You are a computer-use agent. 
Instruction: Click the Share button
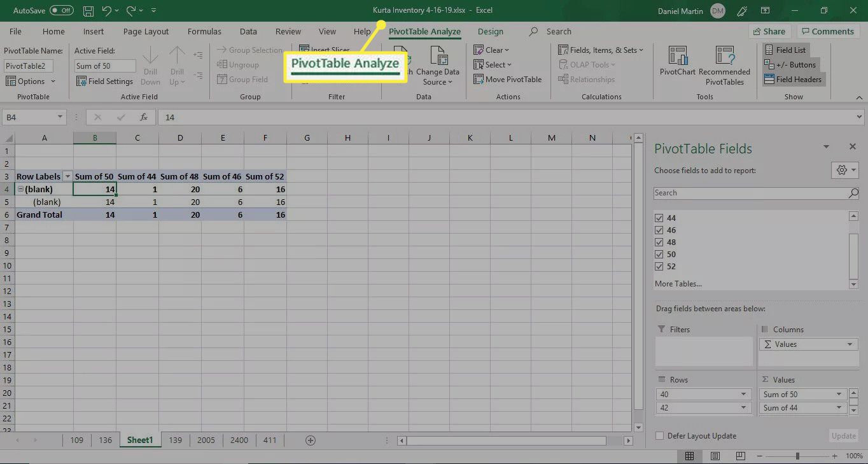coord(769,31)
